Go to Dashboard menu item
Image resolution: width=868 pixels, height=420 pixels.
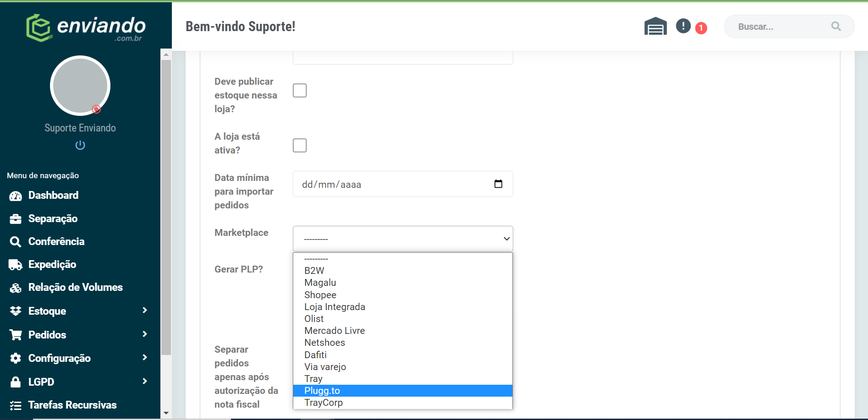point(53,196)
